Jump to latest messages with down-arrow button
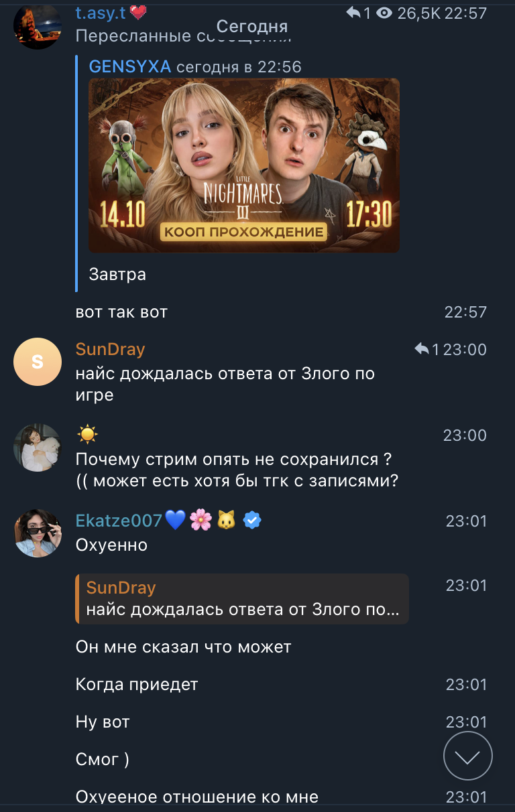515x812 pixels. coord(468,756)
